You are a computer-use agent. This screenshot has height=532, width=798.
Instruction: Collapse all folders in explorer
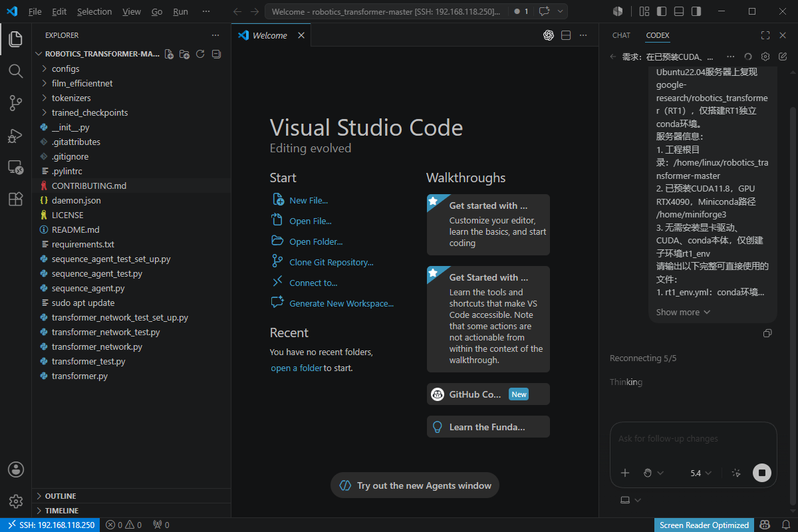[216, 54]
